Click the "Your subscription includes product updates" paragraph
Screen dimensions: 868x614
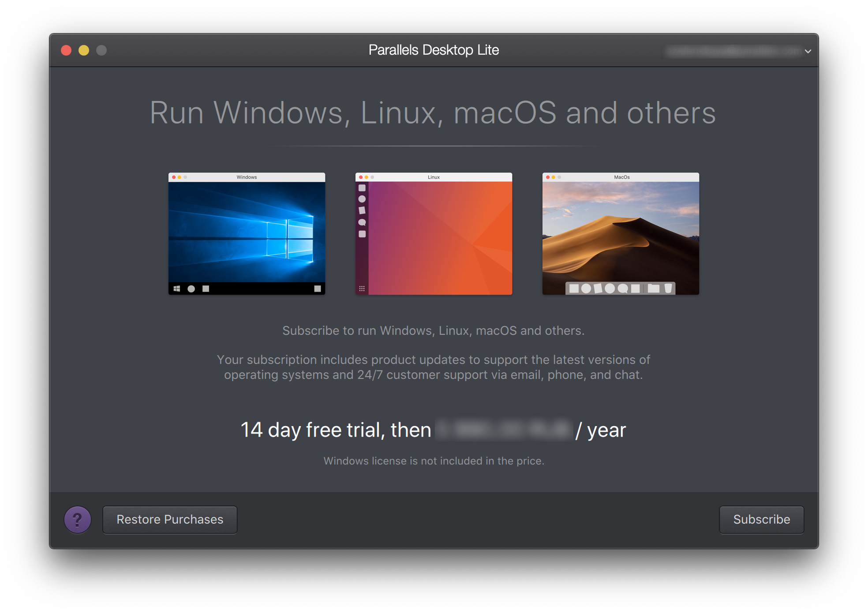pos(434,367)
